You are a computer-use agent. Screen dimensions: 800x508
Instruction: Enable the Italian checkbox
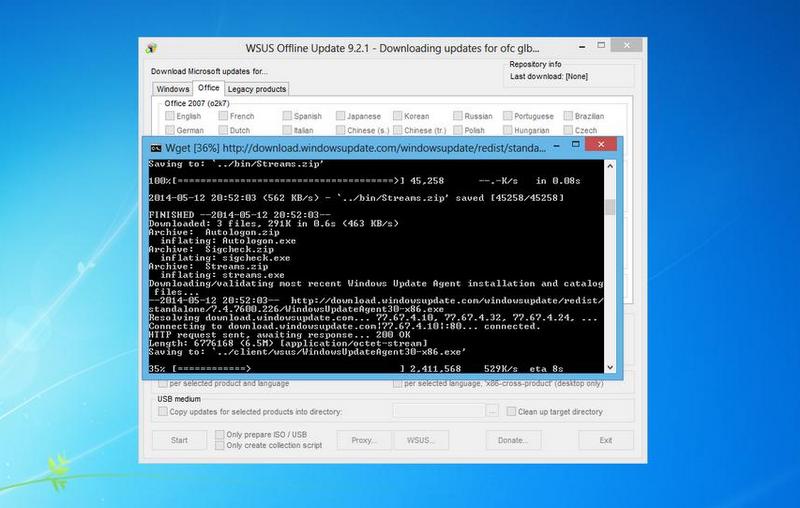[287, 130]
